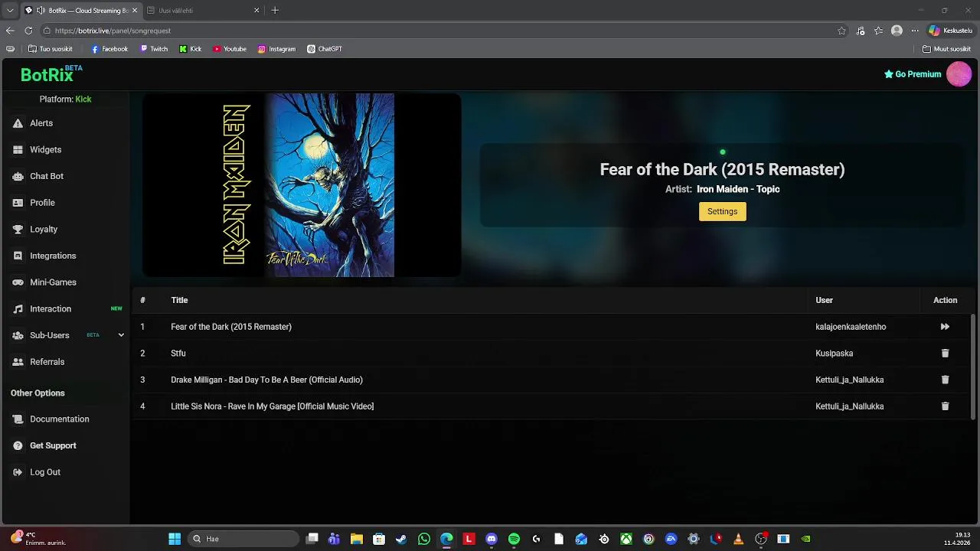
Task: Open the Instagram bookmark
Action: point(276,49)
